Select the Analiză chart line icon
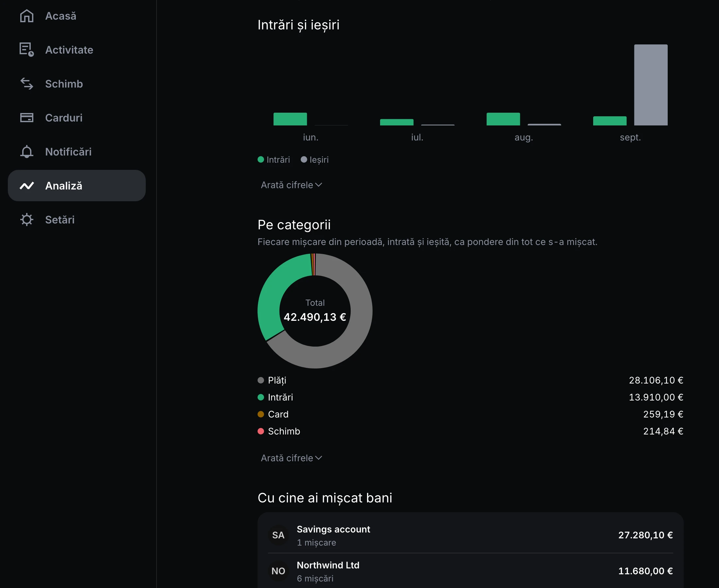The image size is (719, 588). point(27,186)
